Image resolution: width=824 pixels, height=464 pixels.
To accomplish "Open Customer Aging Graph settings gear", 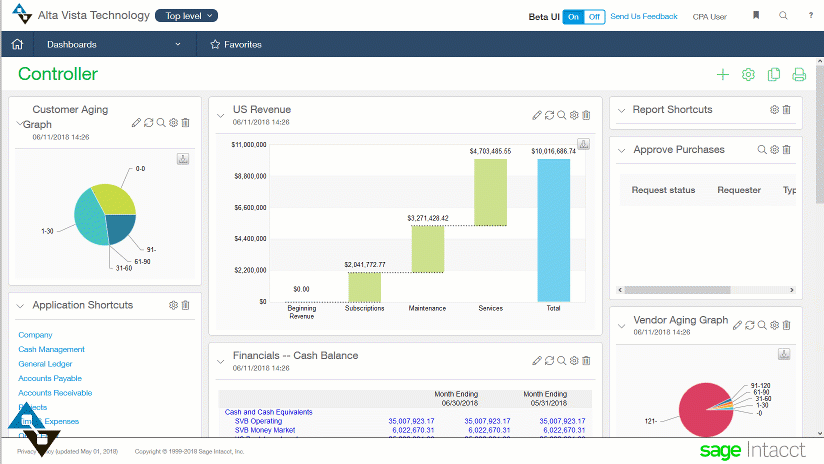I will pos(173,122).
